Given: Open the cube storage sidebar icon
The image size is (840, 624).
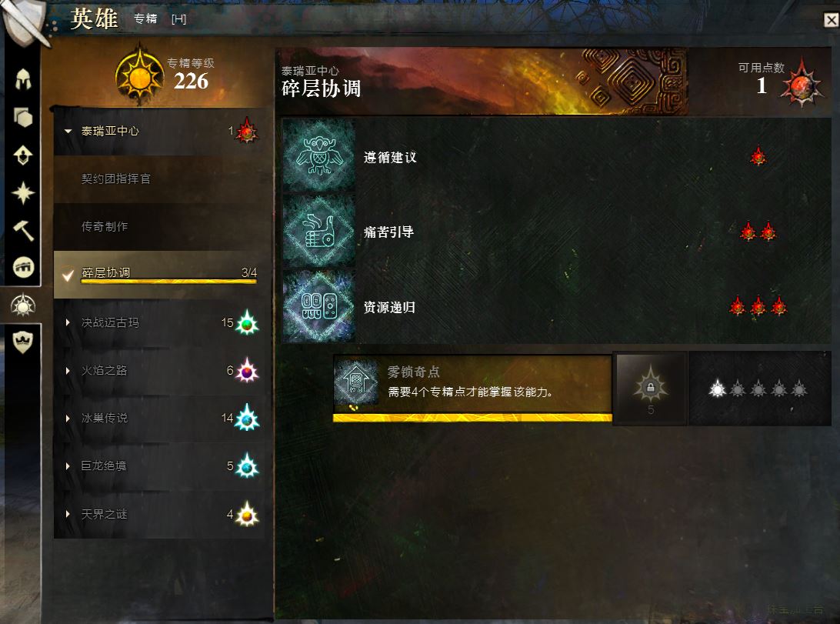Looking at the screenshot, I should tap(22, 117).
